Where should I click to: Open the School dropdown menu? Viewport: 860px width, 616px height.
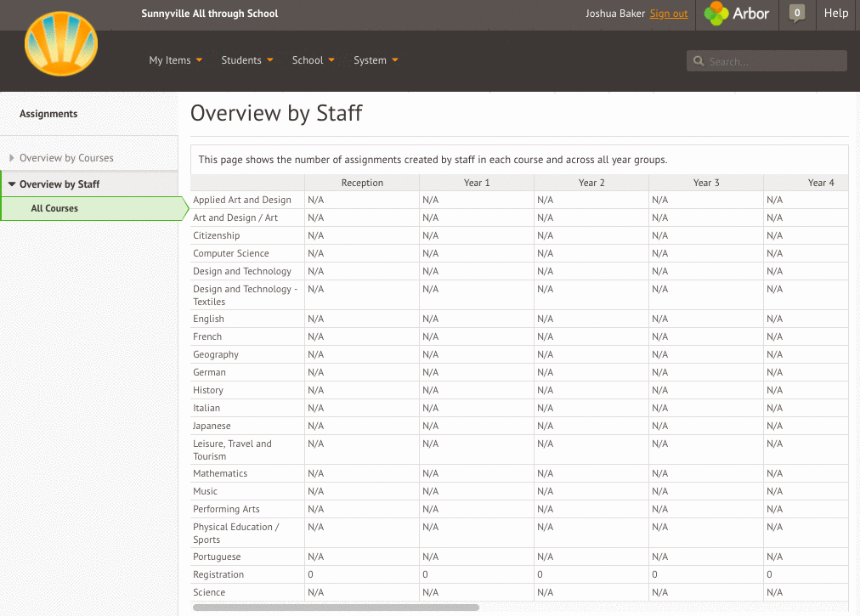pos(314,60)
